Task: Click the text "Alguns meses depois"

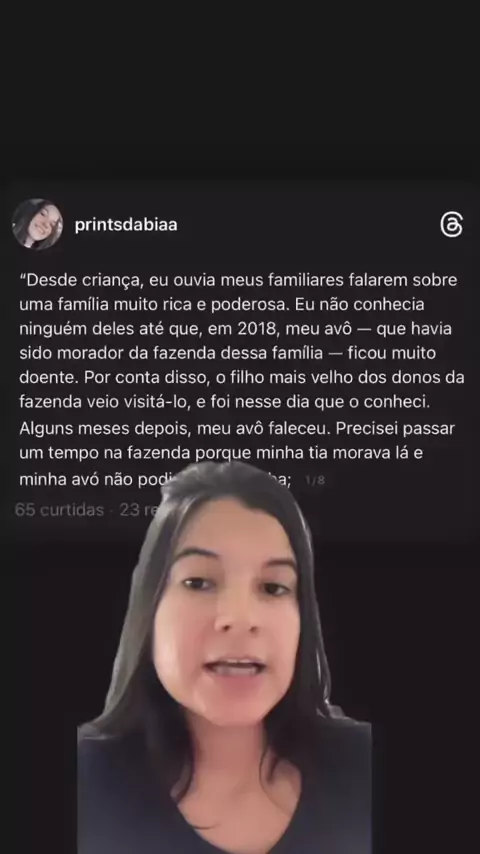Action: pos(104,429)
